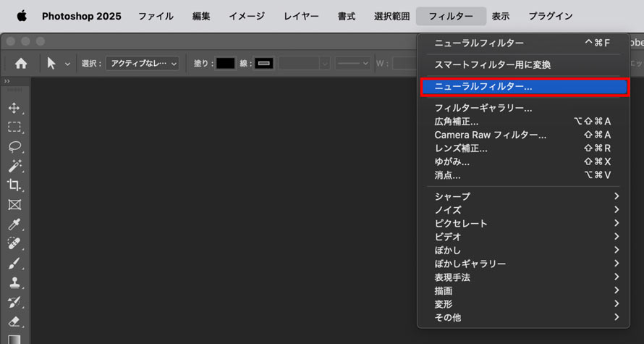Open the Photoshop 2025 menu
644x344 pixels.
[x=81, y=17]
